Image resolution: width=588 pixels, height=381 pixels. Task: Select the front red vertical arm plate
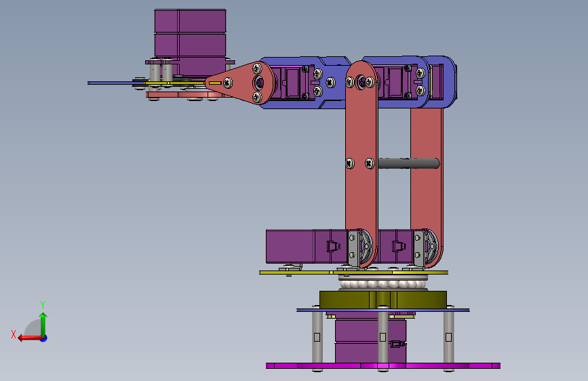click(361, 165)
